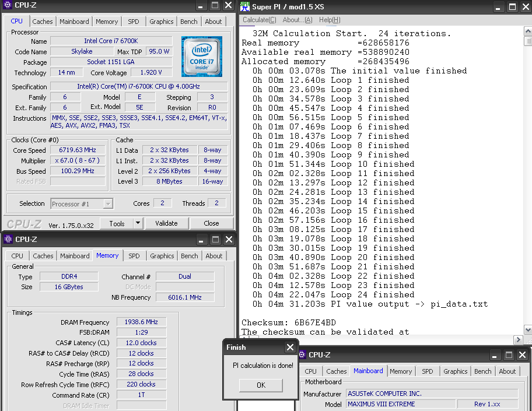The image size is (532, 411).
Task: Click the tRFC value 220 clocks
Action: pyautogui.click(x=141, y=384)
